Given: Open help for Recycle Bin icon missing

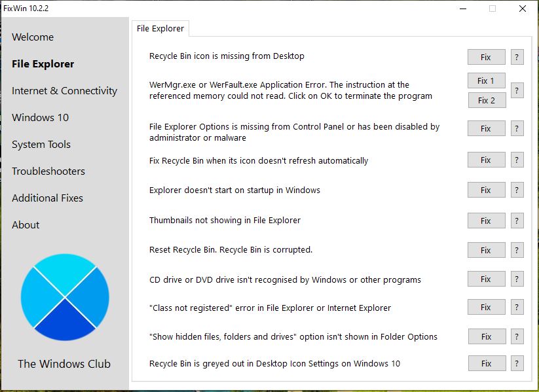Looking at the screenshot, I should (517, 57).
